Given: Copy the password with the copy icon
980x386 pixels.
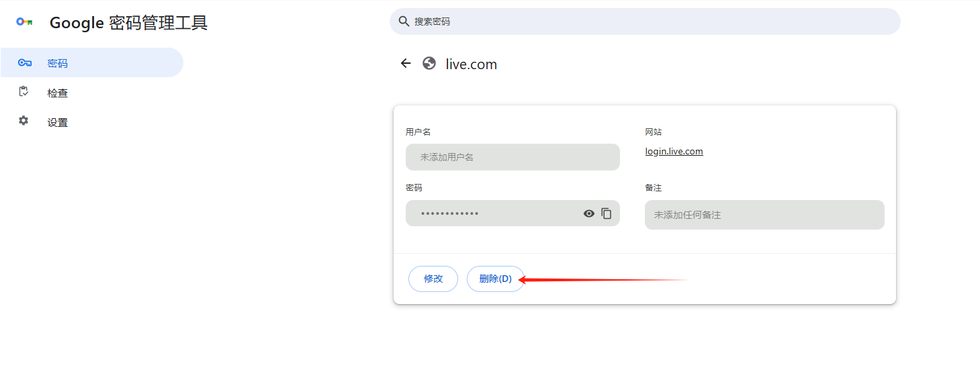Looking at the screenshot, I should click(x=607, y=213).
